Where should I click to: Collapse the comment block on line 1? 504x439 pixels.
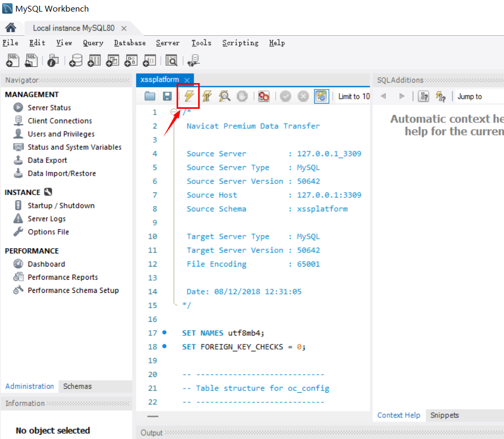[173, 112]
